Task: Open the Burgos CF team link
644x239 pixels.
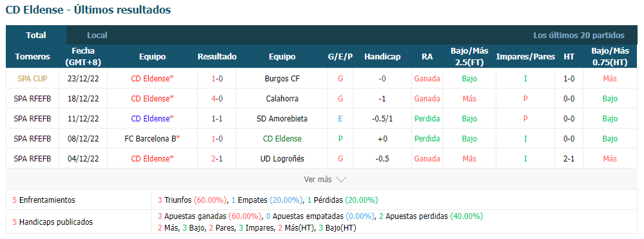Action: click(282, 79)
